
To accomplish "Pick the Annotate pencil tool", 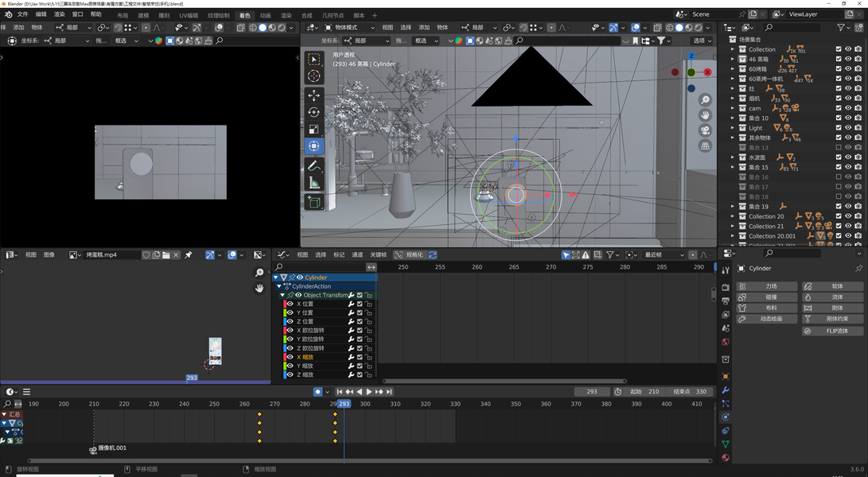I will (x=314, y=165).
